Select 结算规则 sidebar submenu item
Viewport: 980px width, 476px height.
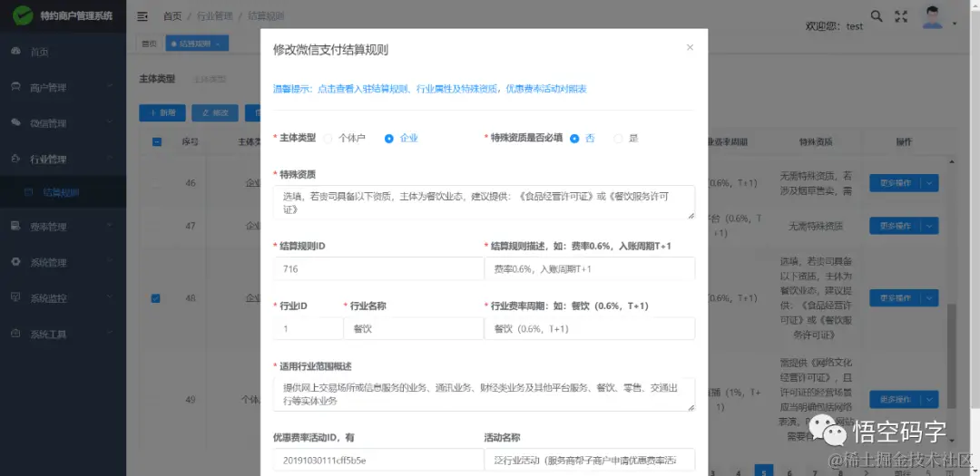pos(63,192)
